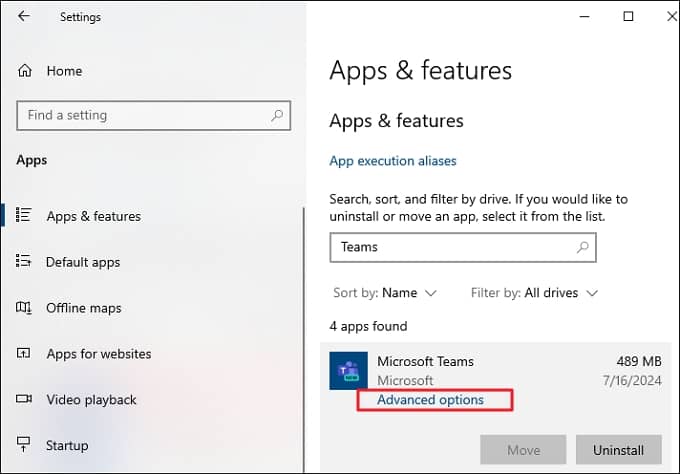Select Apps & features in sidebar
Image resolution: width=680 pixels, height=474 pixels.
point(94,216)
